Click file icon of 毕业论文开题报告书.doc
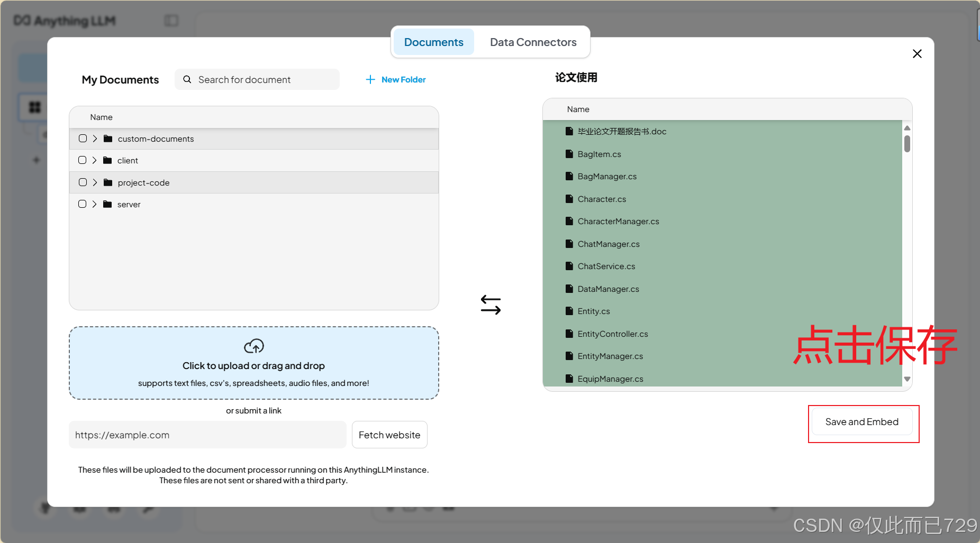This screenshot has width=980, height=543. (x=569, y=131)
